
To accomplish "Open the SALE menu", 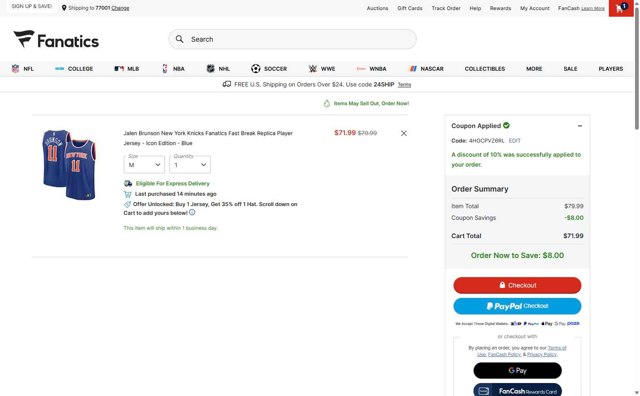I will 570,69.
